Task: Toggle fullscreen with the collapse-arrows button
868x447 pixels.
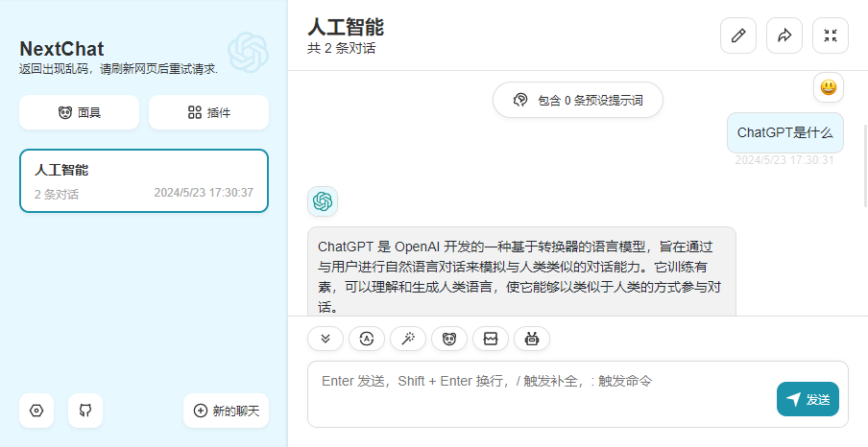Action: [831, 35]
